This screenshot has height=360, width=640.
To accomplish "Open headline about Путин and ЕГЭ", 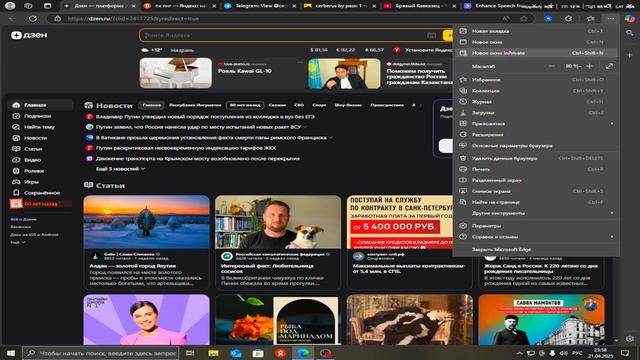I will tap(205, 117).
